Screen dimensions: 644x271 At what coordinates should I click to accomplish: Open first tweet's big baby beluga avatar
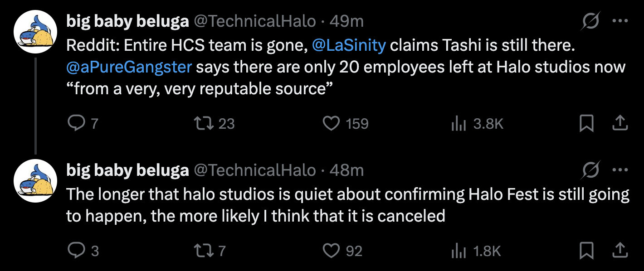pos(35,32)
